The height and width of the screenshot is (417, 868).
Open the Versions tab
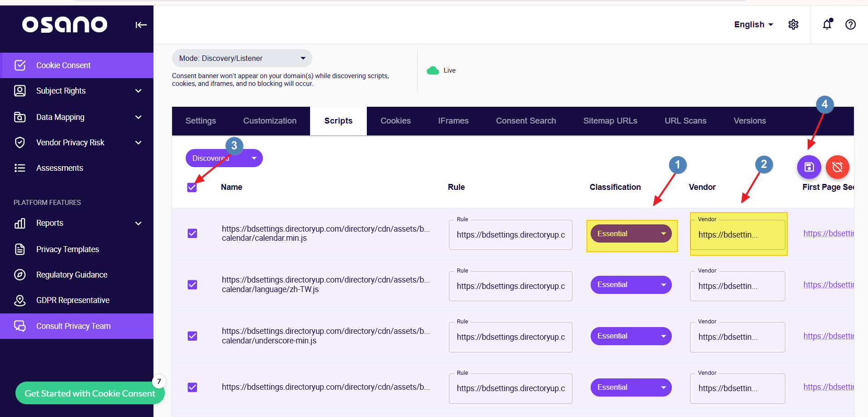[750, 121]
